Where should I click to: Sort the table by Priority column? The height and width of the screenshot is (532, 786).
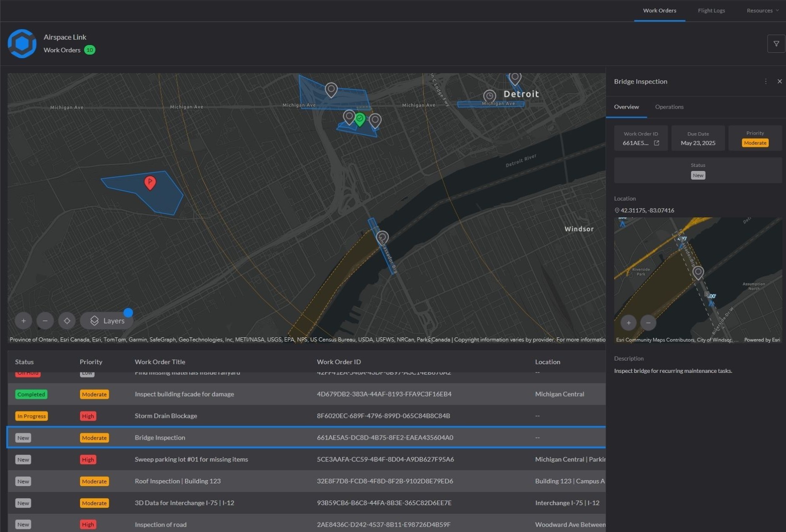(91, 362)
